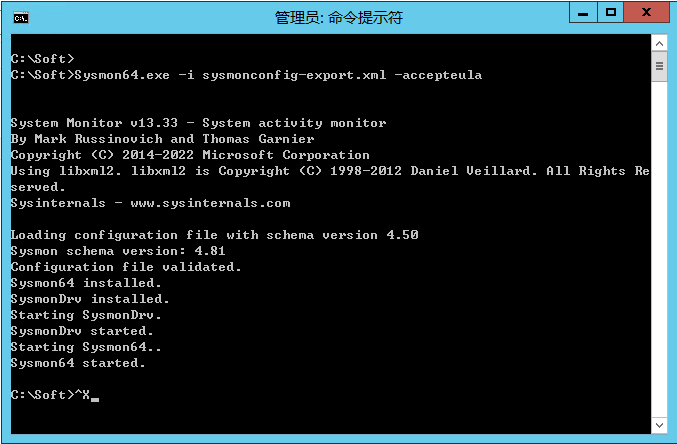Click the Sysmon64 started line
Viewport: 677px width, 444px height.
(x=78, y=363)
